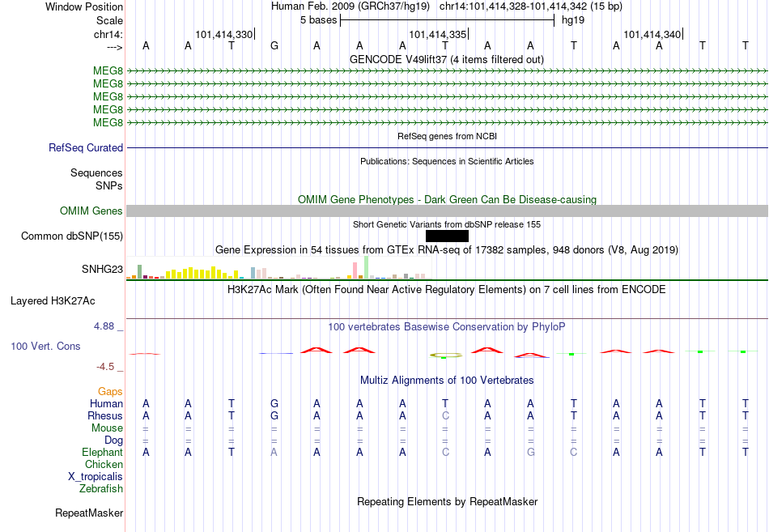This screenshot has height=532, width=769.
Task: Click the pink bar in the GTEx chart
Action: click(x=355, y=271)
